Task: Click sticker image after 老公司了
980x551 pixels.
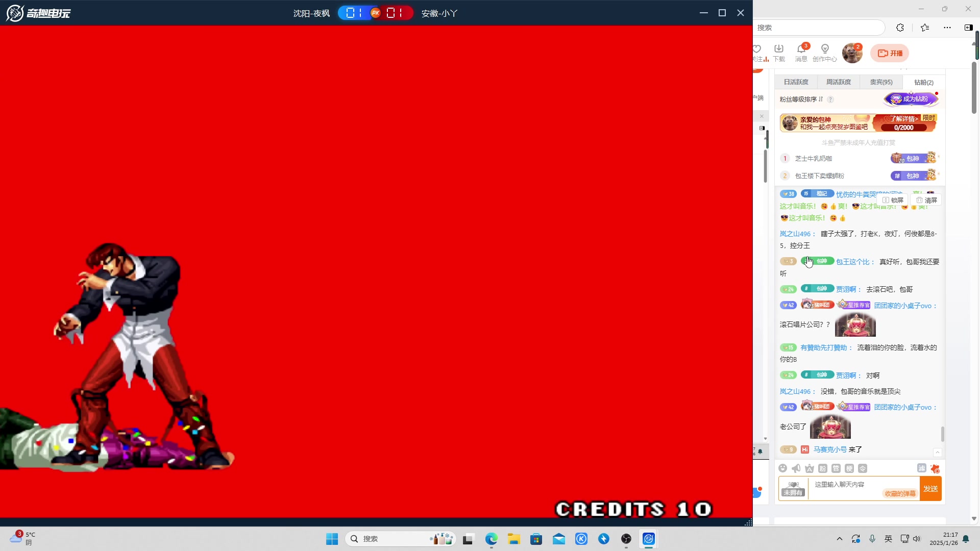Action: 830,427
